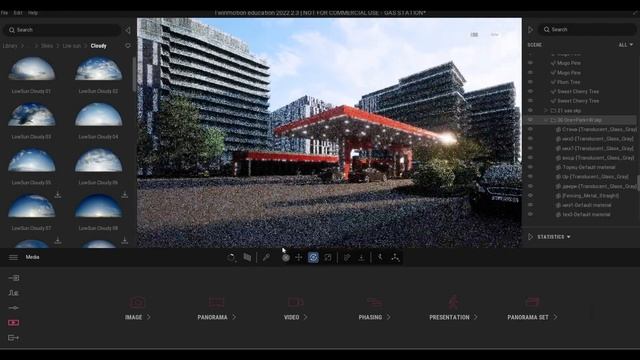Click the walking person icon in toolbar
Screen dimensions: 640x360
pos(380,257)
